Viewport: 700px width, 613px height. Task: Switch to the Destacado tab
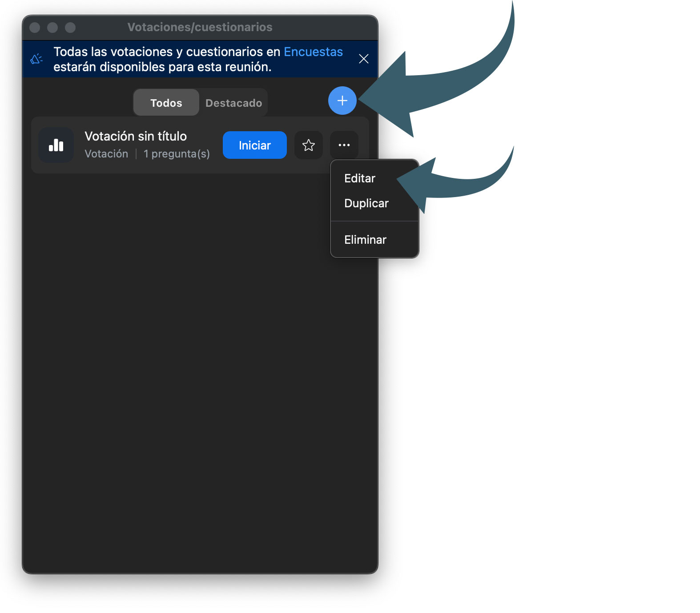tap(233, 103)
